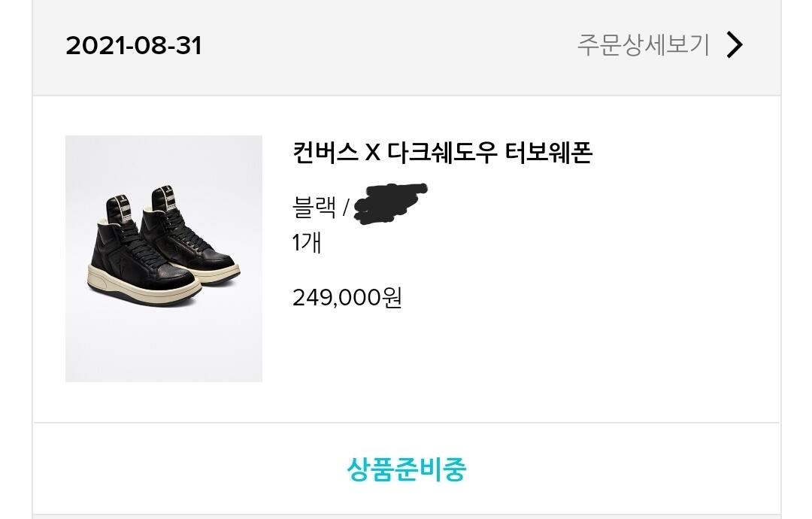Image resolution: width=812 pixels, height=519 pixels.
Task: Open the black sneaker product thumbnail
Action: coord(164,258)
